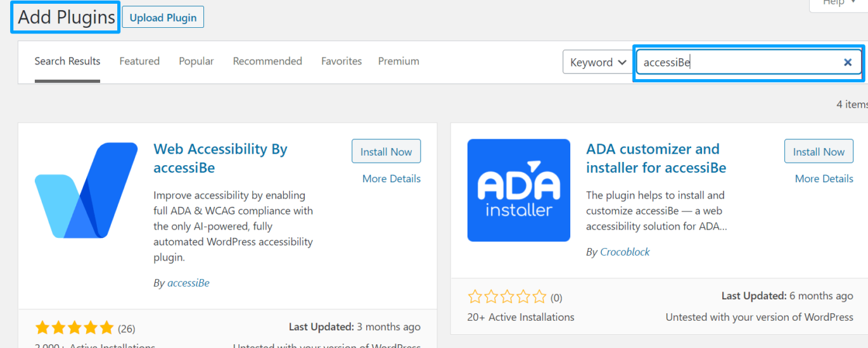The width and height of the screenshot is (868, 348).
Task: Select the 20+ Active Installations text
Action: tap(521, 317)
